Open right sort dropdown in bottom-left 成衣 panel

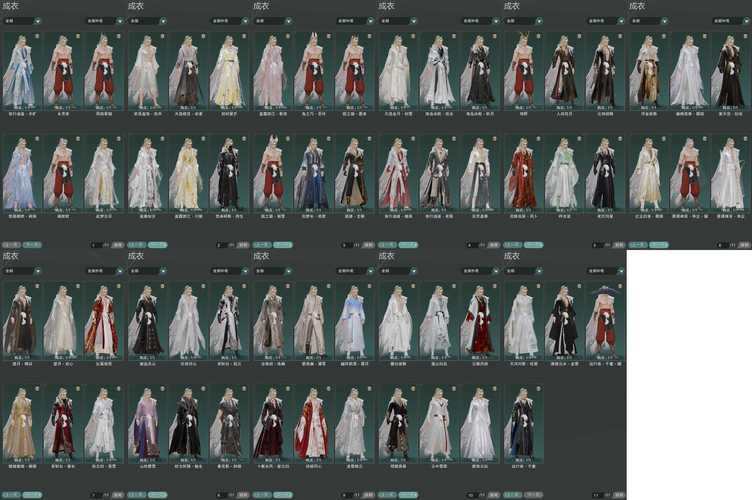click(x=103, y=270)
